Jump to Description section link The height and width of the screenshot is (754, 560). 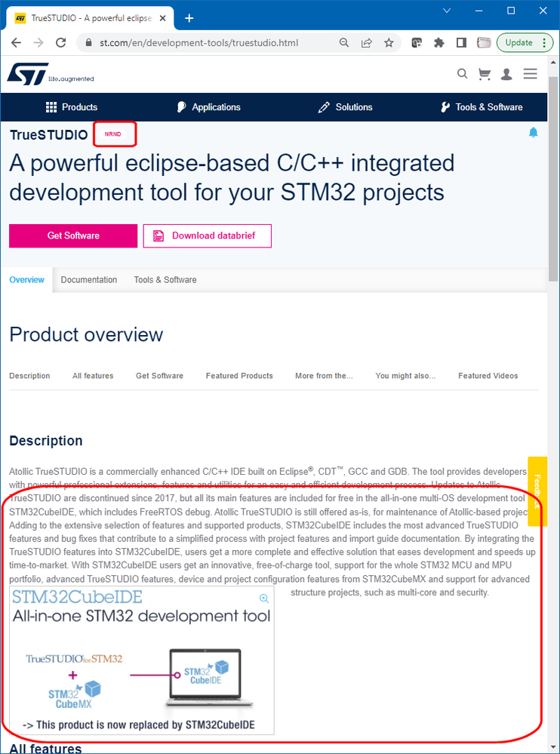[29, 376]
